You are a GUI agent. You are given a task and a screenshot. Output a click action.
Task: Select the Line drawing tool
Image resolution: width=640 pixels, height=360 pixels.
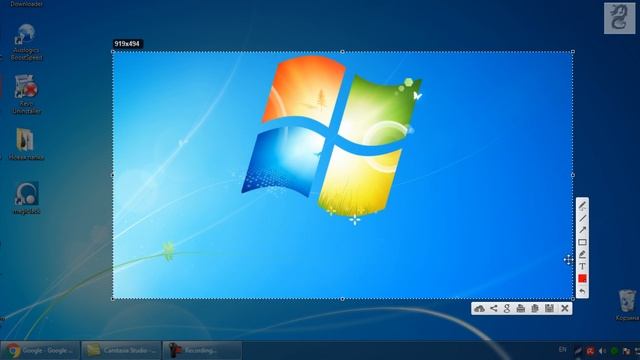click(x=582, y=218)
